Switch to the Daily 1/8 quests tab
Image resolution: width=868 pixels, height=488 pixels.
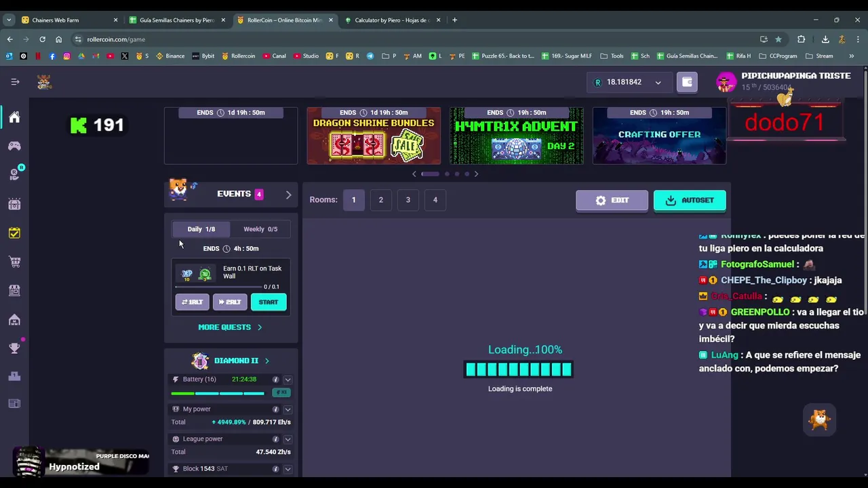coord(201,229)
